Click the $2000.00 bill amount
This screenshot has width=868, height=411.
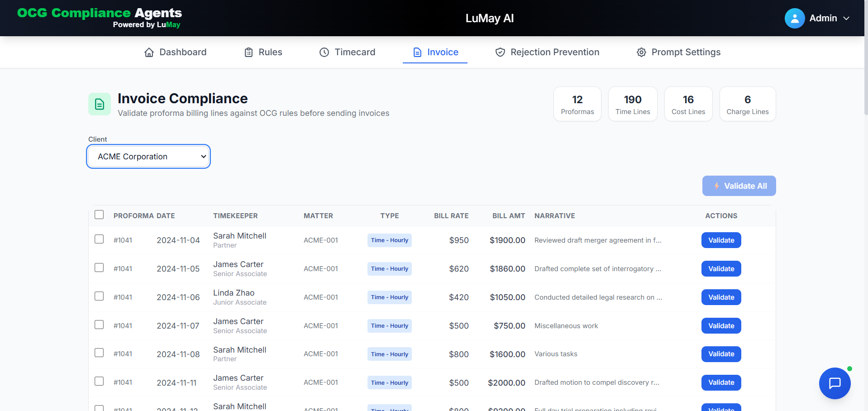point(506,383)
